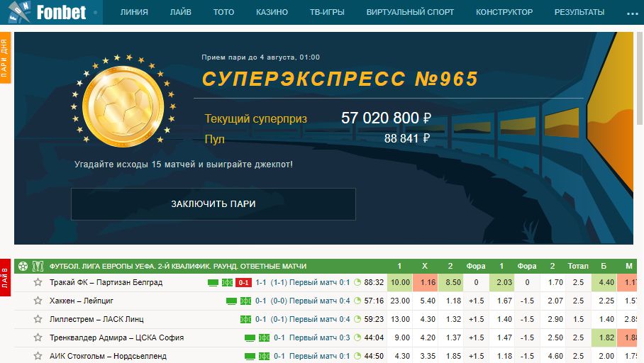The height and width of the screenshot is (363, 644).
Task: Open the РЕЗУЛЬТАТЫ section
Action: click(579, 12)
